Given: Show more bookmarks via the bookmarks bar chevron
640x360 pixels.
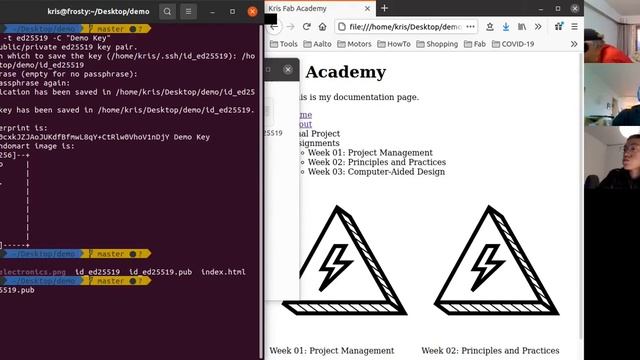Looking at the screenshot, I should [x=574, y=44].
